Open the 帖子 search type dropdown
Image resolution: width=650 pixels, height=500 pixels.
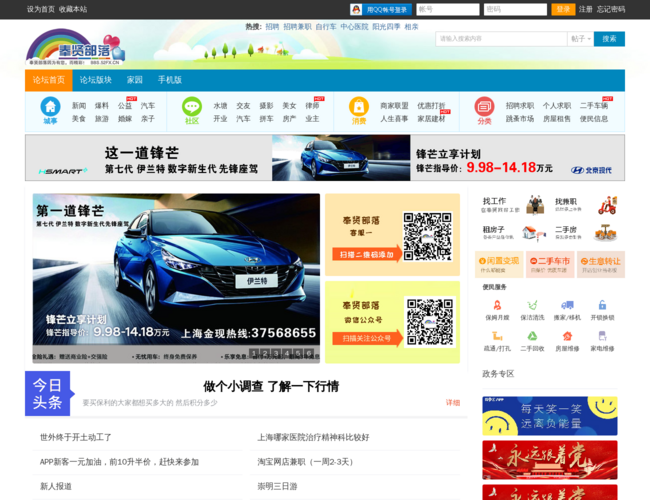tap(580, 39)
